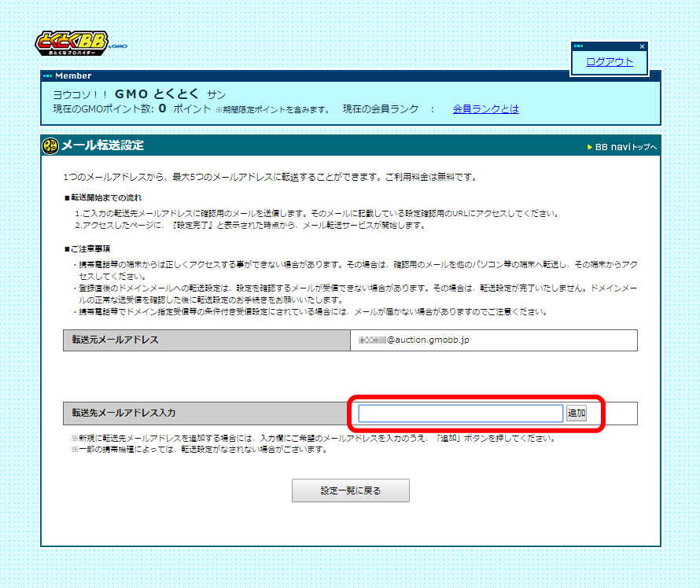Open the 会員ランクとは link

click(x=485, y=110)
